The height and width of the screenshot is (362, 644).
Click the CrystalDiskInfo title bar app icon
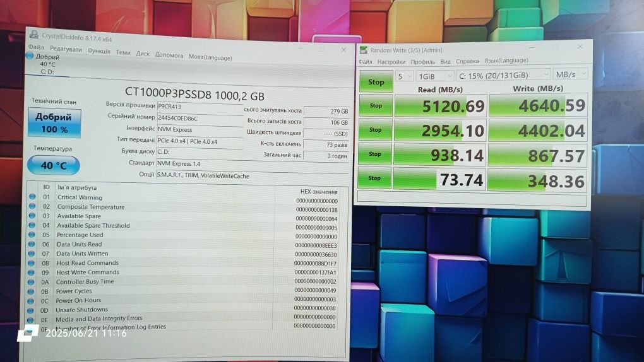point(34,35)
